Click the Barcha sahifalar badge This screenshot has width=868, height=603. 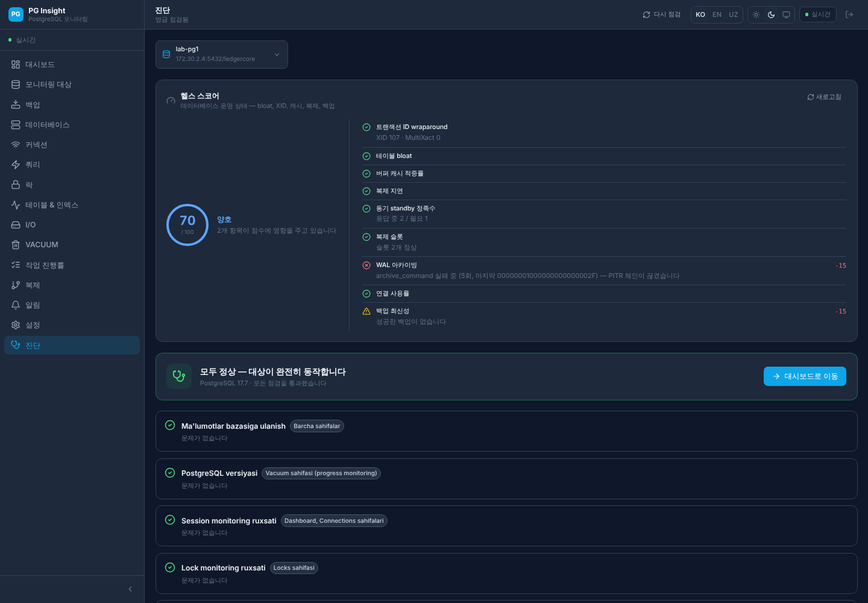pos(317,426)
